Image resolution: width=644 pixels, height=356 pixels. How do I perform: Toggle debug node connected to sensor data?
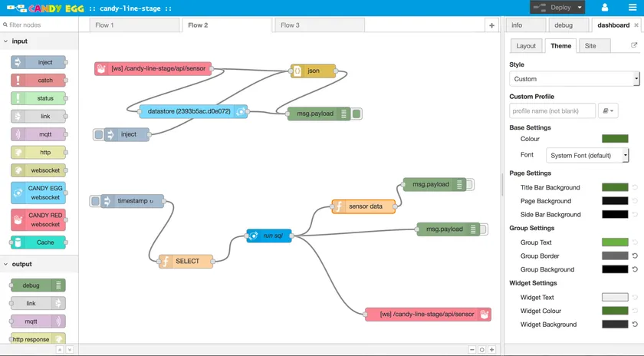[470, 185]
